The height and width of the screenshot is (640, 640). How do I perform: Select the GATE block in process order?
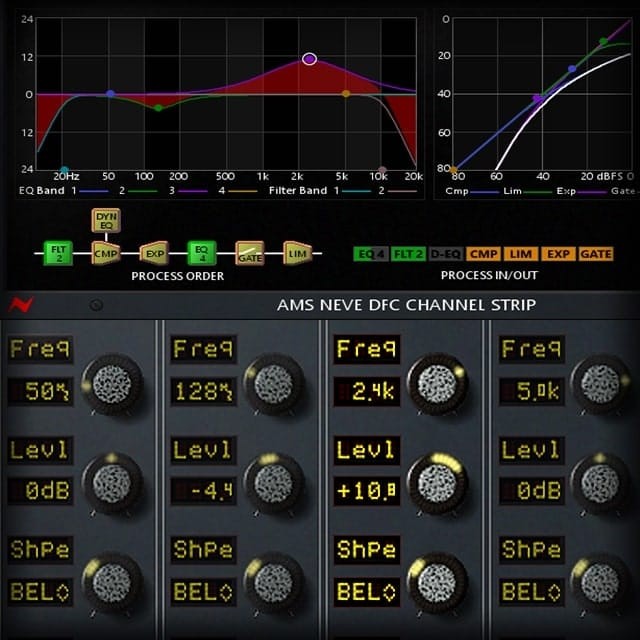click(x=250, y=252)
